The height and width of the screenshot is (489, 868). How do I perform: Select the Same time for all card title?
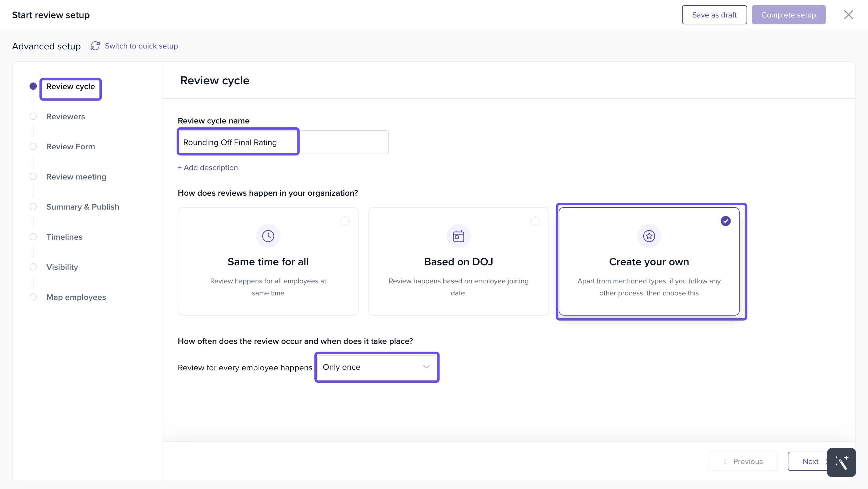pos(268,262)
